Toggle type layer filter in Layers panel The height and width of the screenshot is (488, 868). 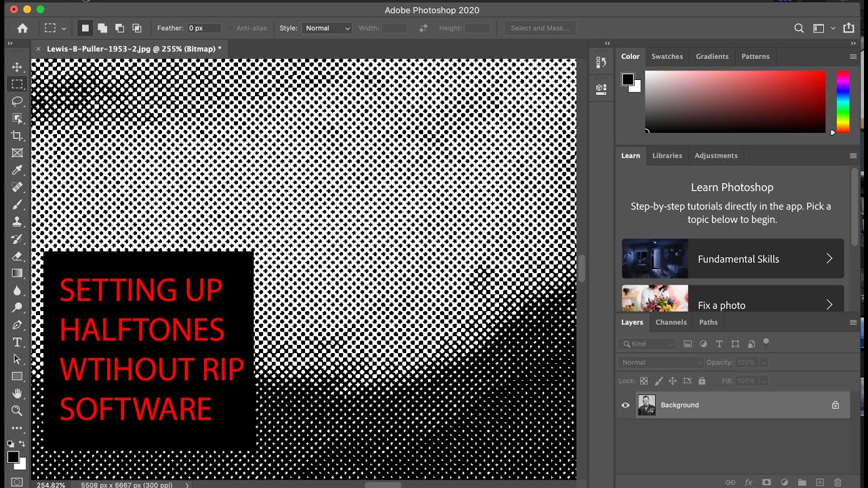719,344
